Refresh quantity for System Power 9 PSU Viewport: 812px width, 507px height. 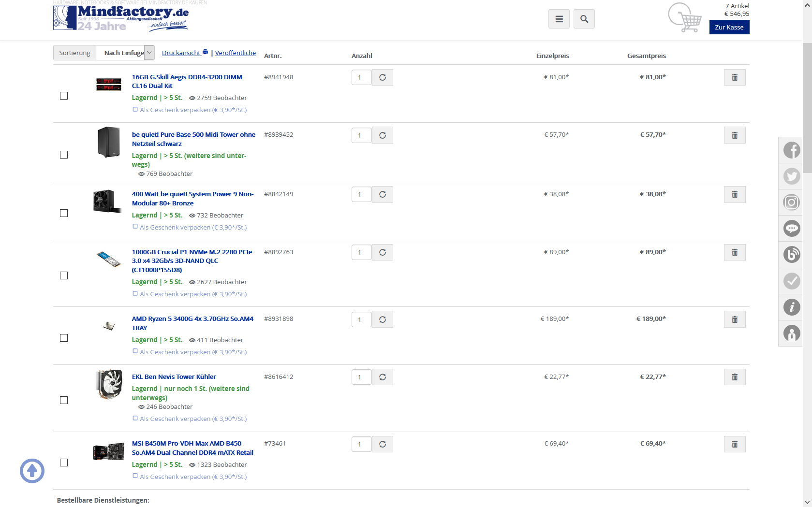(x=383, y=194)
